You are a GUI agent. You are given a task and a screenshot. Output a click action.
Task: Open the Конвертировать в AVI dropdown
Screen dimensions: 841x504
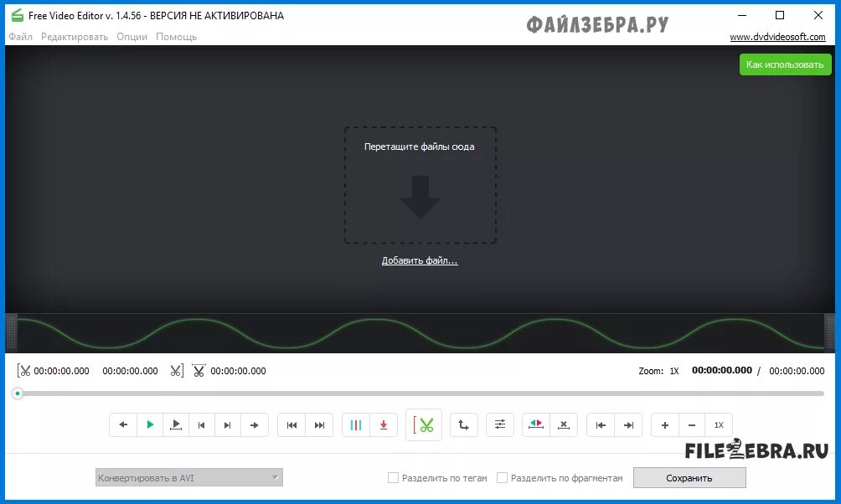188,476
